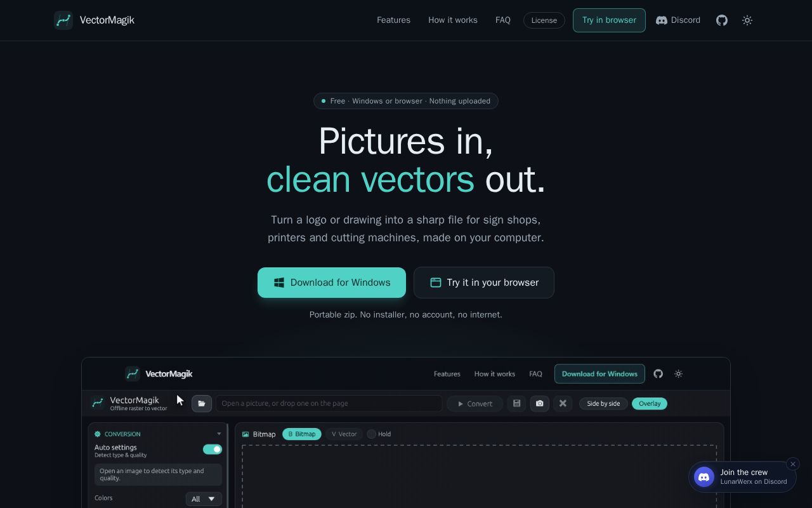Open the Features nav item
Image resolution: width=812 pixels, height=508 pixels.
(393, 20)
